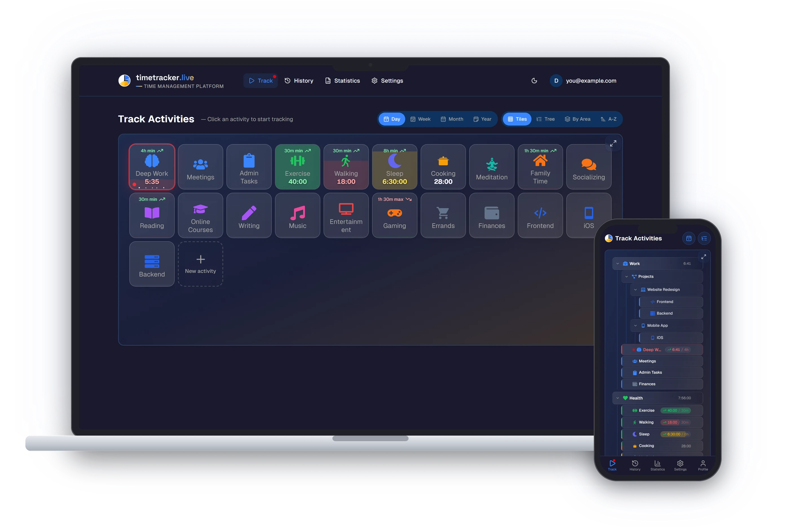Select the Meditation activity tile
Screen dimensions: 812x528
pyautogui.click(x=492, y=167)
